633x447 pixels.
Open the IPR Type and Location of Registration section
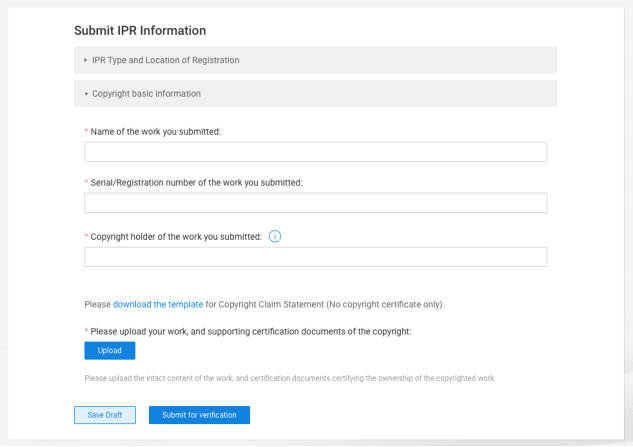point(165,60)
